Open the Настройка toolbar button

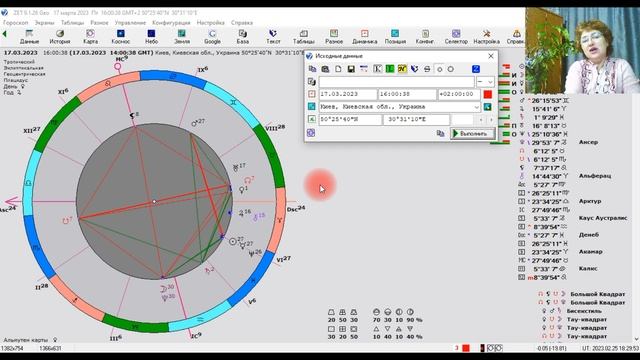pos(487,36)
